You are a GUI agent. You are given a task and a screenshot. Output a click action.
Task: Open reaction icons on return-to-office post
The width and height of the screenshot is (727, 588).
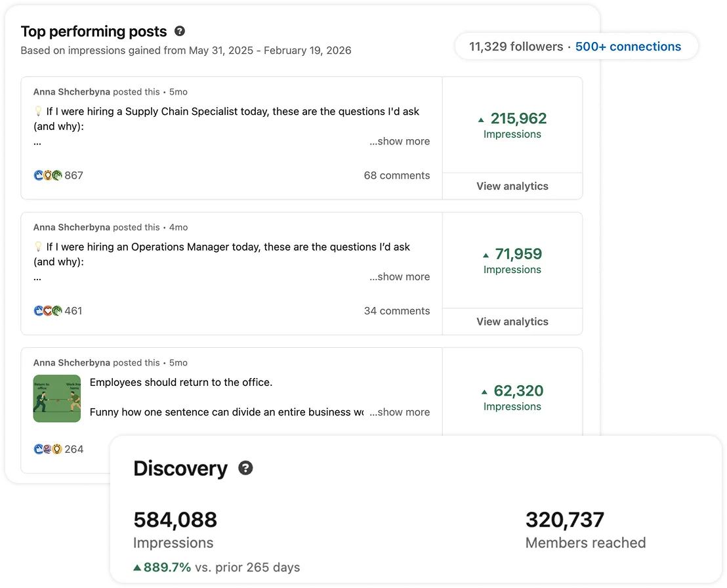coord(48,449)
